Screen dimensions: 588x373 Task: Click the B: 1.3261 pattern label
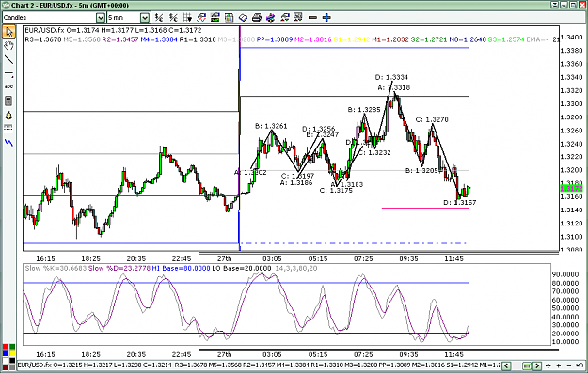pyautogui.click(x=271, y=126)
